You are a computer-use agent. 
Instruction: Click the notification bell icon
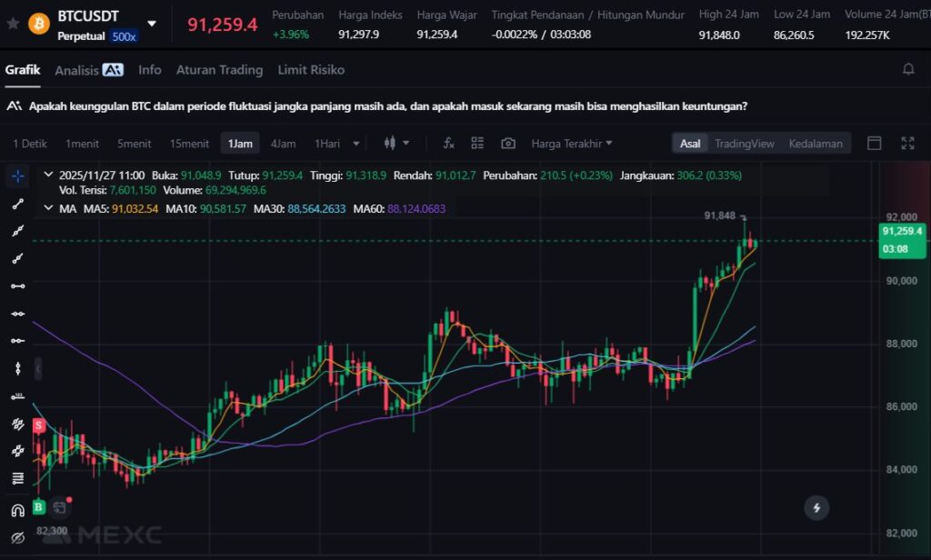[907, 70]
